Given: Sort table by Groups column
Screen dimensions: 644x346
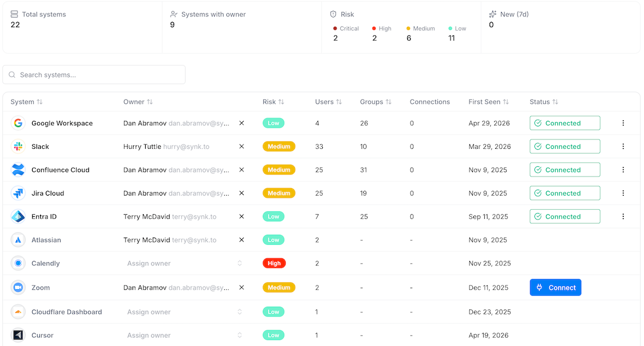Looking at the screenshot, I should tap(375, 102).
